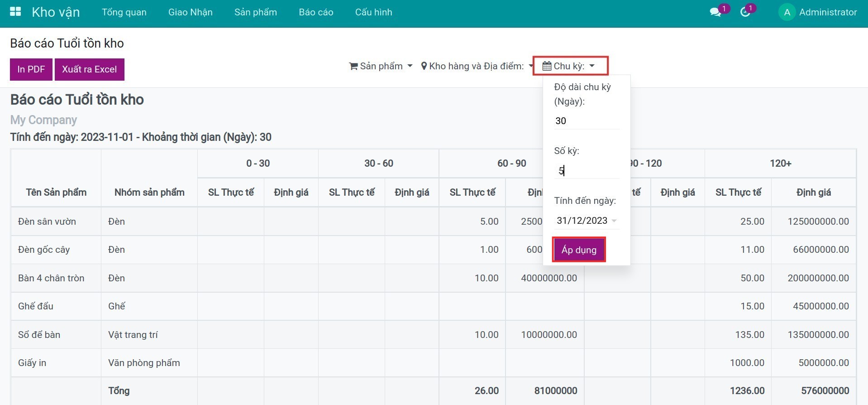Open the Cấu hình menu
This screenshot has height=405, width=868.
[x=373, y=12]
